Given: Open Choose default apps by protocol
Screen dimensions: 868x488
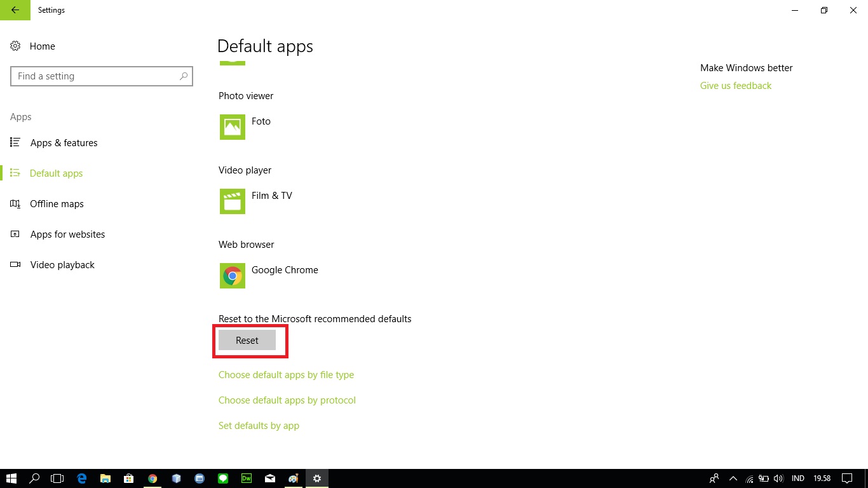Looking at the screenshot, I should coord(287,400).
